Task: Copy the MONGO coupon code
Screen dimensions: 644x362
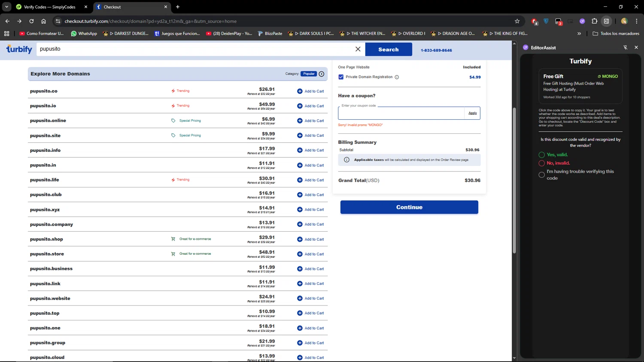Action: [x=608, y=76]
